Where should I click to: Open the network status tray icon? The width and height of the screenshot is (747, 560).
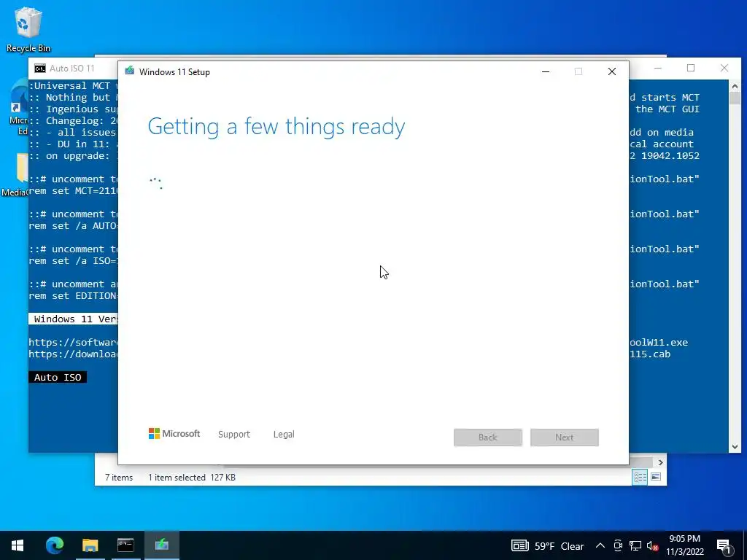click(x=635, y=545)
